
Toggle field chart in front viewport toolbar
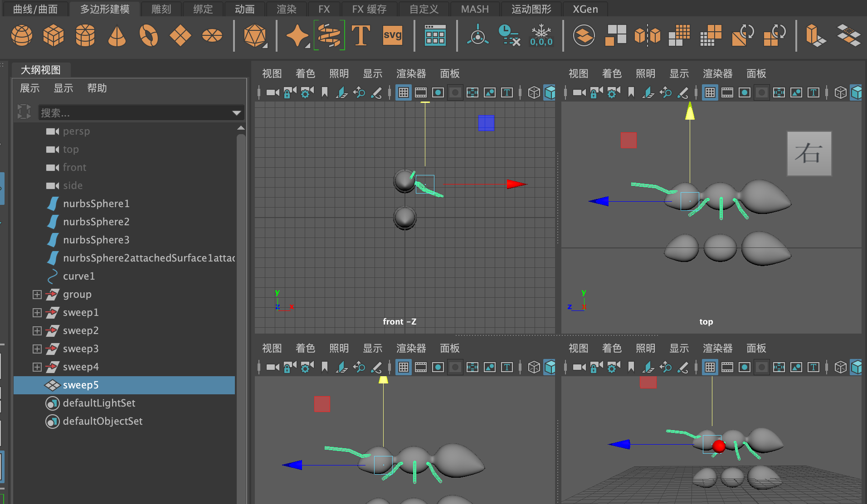point(472,92)
